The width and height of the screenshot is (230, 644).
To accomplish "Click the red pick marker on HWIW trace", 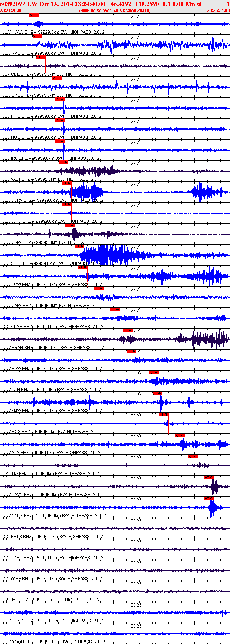I will point(34,15).
